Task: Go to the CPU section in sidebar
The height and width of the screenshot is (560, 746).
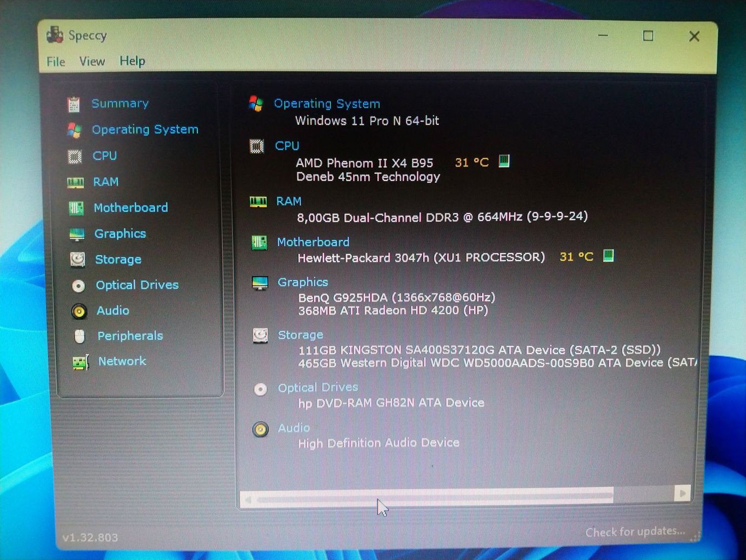Action: point(104,156)
